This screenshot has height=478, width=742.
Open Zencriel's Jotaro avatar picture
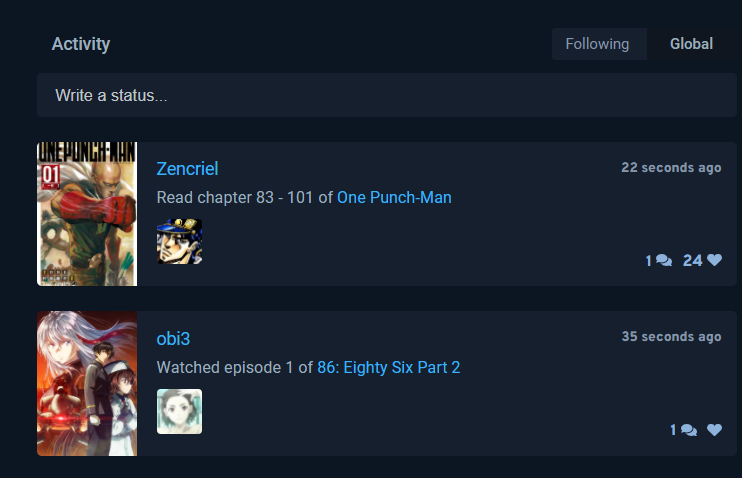point(179,241)
